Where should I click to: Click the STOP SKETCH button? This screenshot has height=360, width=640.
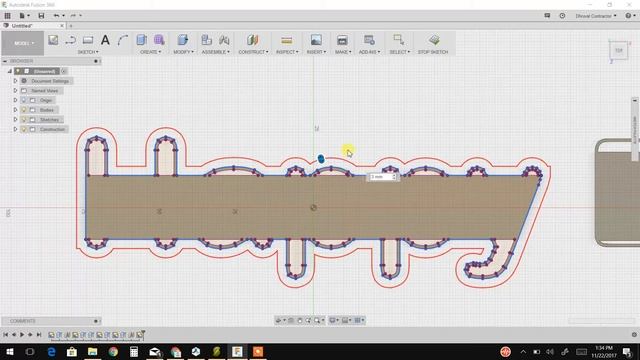[433, 44]
